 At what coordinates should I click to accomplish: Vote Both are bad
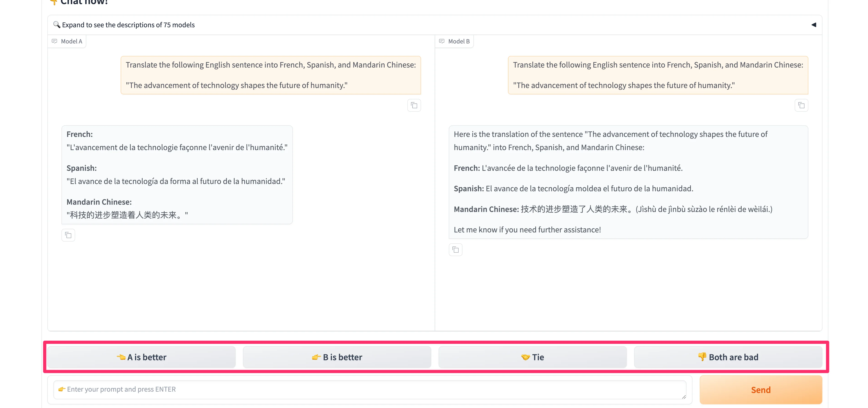[x=728, y=357]
